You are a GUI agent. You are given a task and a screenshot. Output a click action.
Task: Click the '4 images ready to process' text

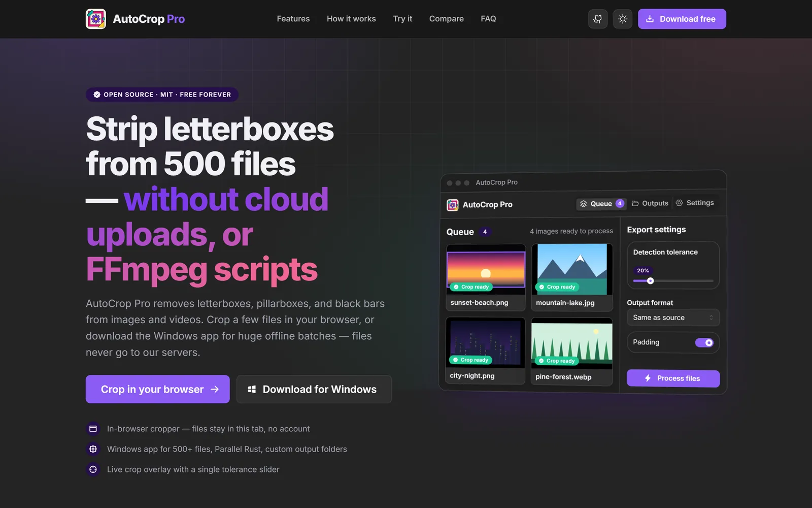tap(571, 231)
